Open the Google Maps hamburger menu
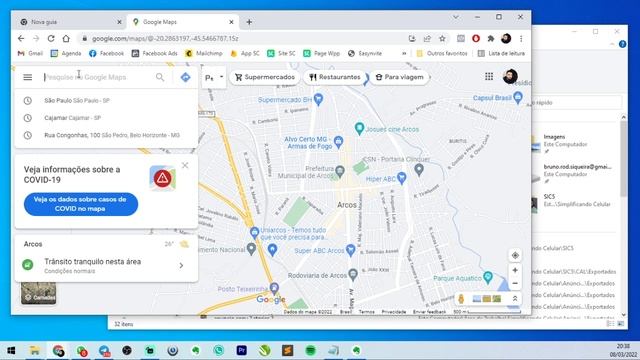The width and height of the screenshot is (640, 360). 27,77
